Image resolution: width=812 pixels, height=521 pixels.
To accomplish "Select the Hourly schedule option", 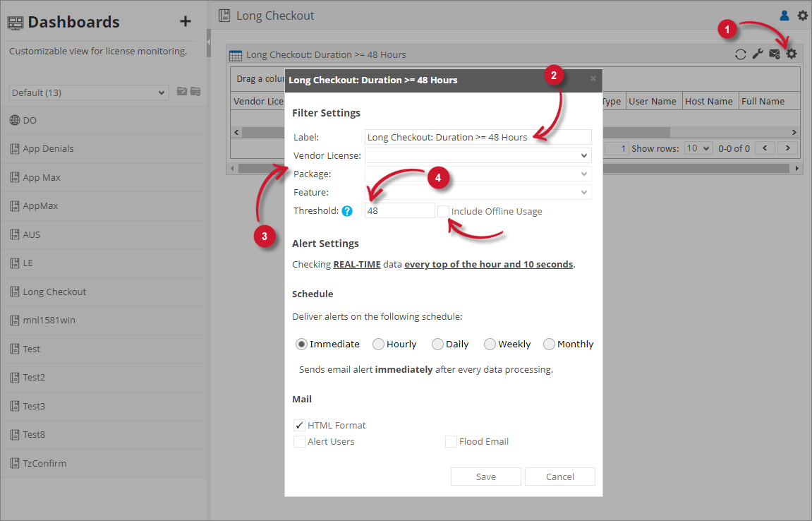I will (x=379, y=345).
